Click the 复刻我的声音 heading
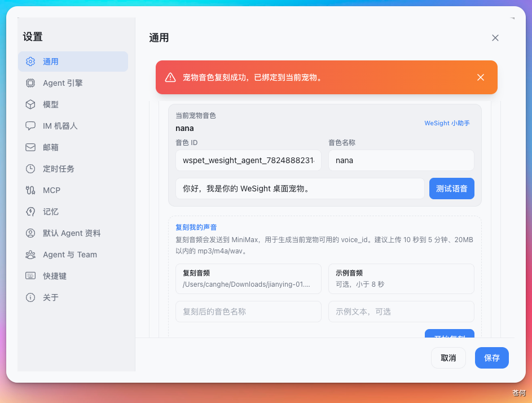 click(x=196, y=227)
